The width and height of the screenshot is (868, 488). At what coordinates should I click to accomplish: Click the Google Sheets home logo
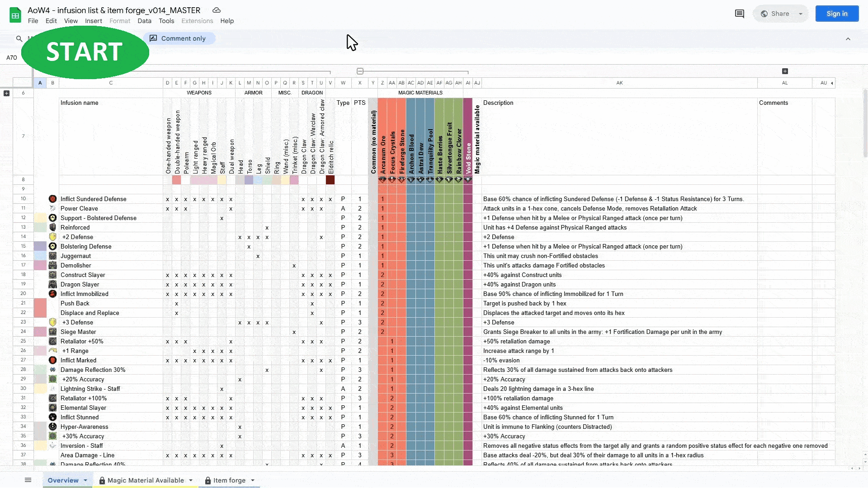click(15, 15)
